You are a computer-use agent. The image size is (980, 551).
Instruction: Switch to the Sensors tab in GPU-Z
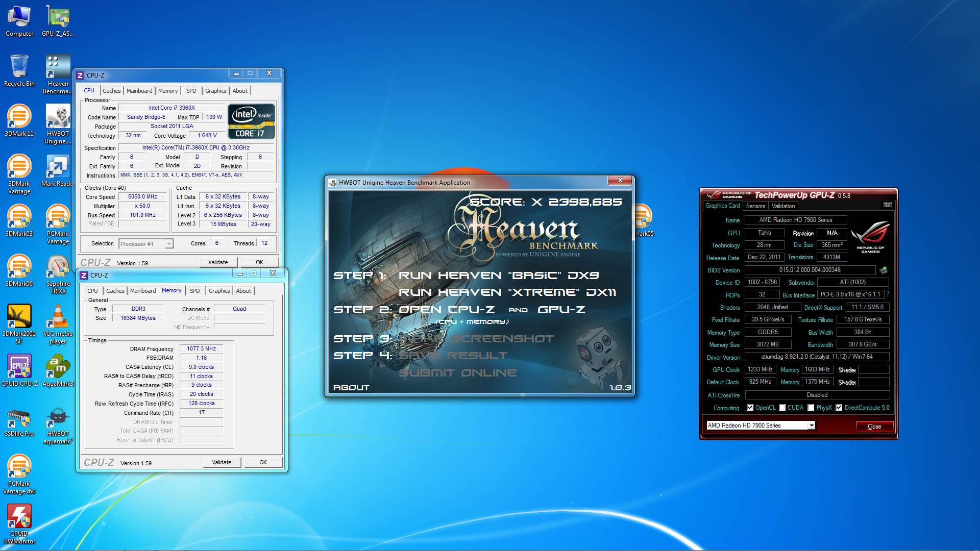(755, 206)
